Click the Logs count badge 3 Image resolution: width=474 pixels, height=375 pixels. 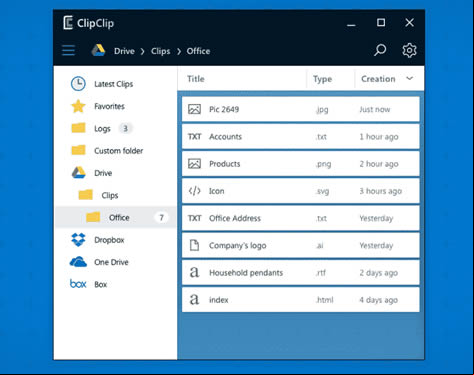tap(125, 128)
